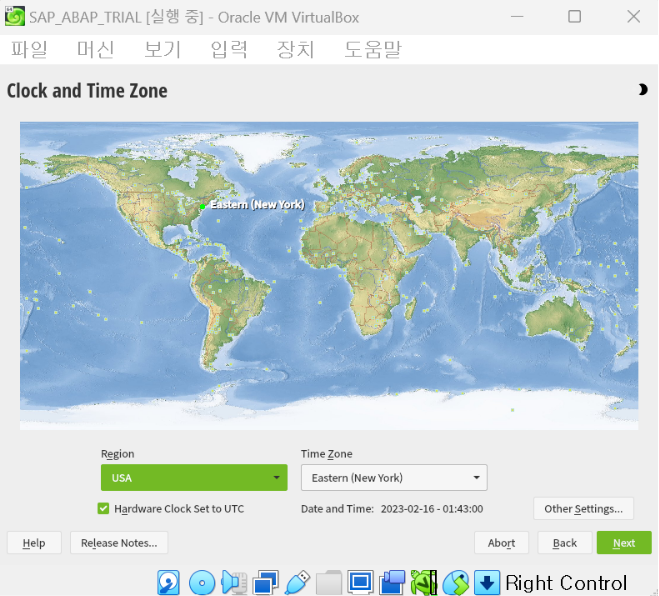Open the Time Zone dropdown list
659x596 pixels.
coord(394,477)
